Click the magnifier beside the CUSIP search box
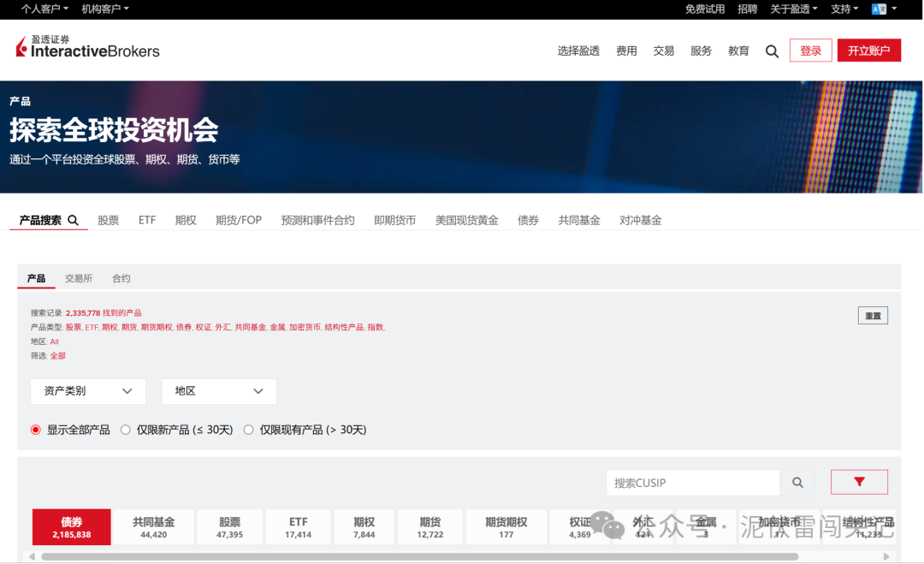Image resolution: width=924 pixels, height=564 pixels. click(798, 482)
